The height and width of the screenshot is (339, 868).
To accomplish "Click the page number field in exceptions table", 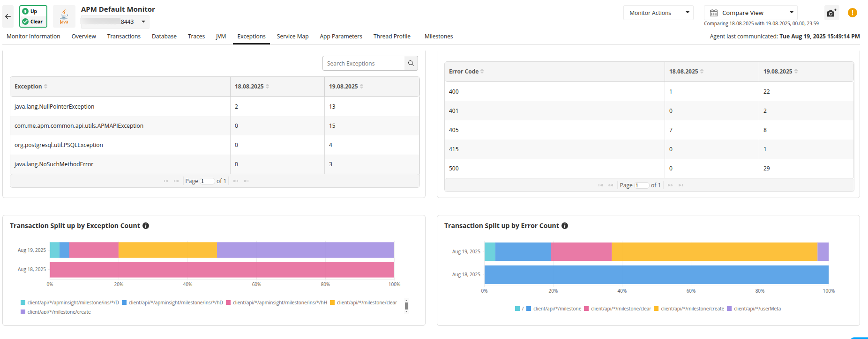I will coord(207,181).
